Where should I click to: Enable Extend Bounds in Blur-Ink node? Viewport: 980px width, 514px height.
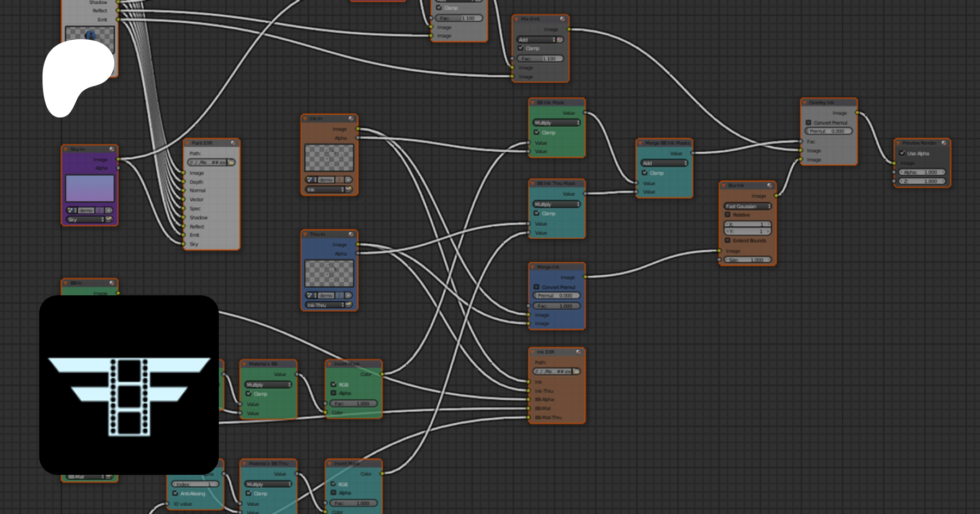coord(727,240)
